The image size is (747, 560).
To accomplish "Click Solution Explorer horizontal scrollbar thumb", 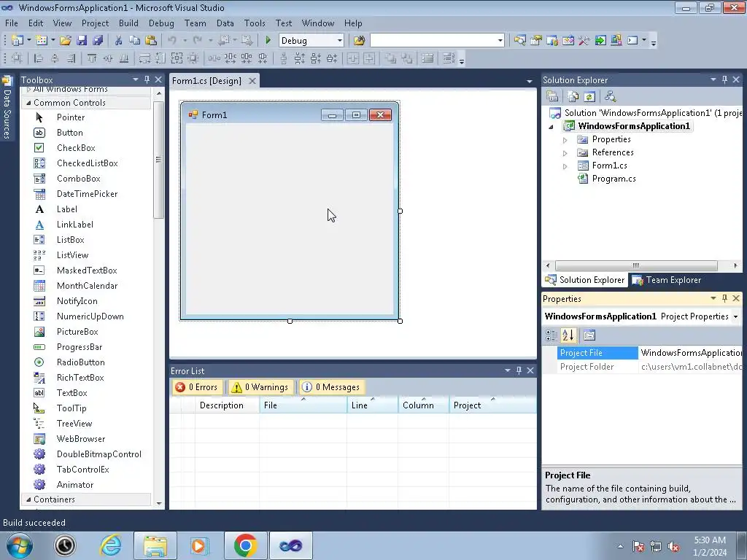I will coord(636,265).
